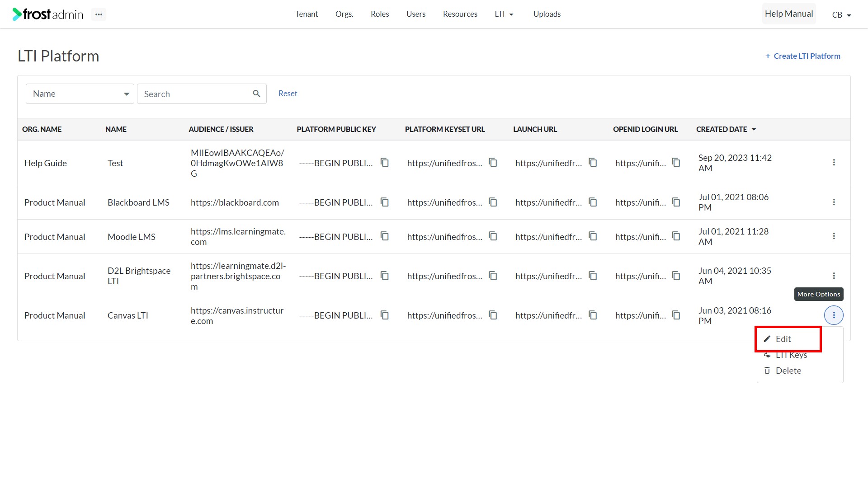The width and height of the screenshot is (868, 488).
Task: Click the Create LTI Platform link
Action: click(803, 56)
